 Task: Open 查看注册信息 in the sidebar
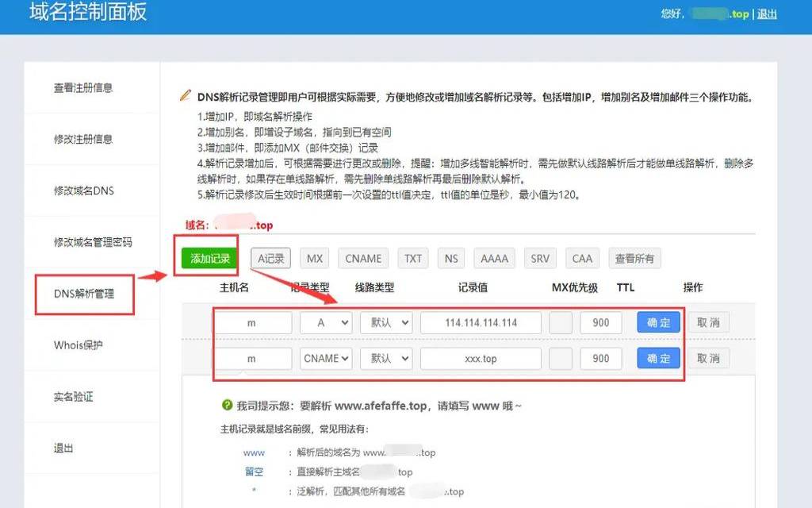pyautogui.click(x=83, y=87)
